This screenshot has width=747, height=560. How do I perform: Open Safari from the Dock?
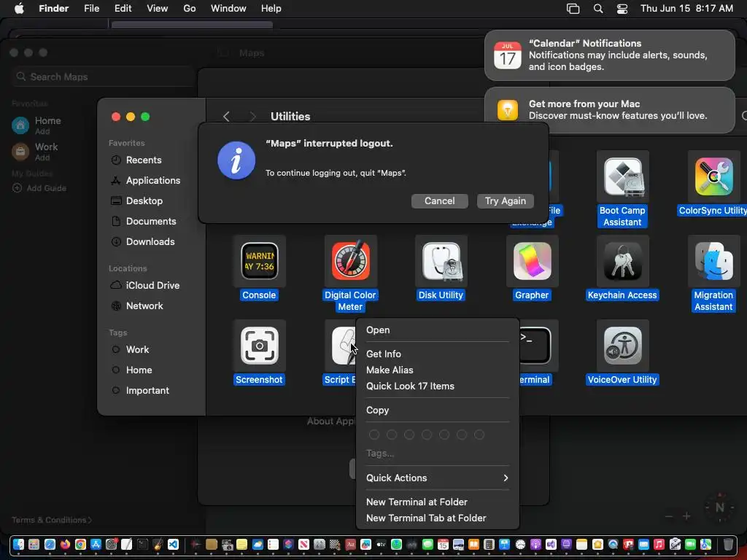tap(50, 544)
